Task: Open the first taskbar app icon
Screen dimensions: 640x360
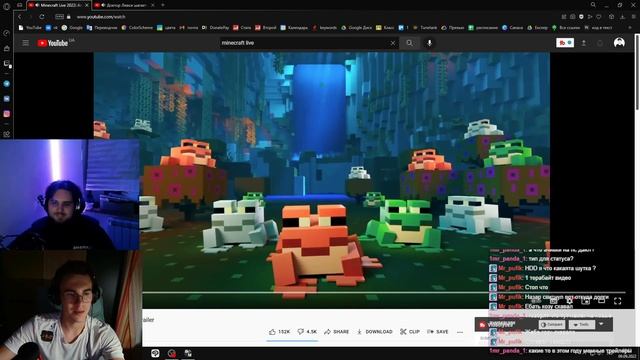Action: pos(155,353)
